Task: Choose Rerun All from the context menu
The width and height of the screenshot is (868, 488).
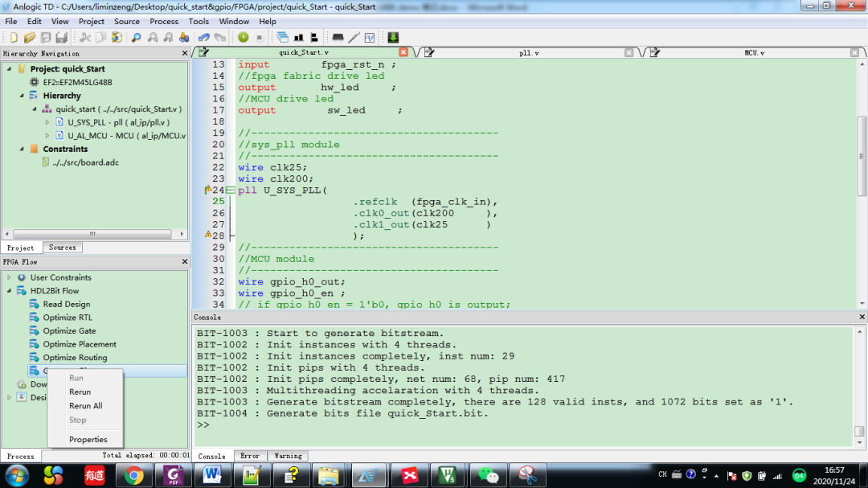Action: click(x=85, y=406)
